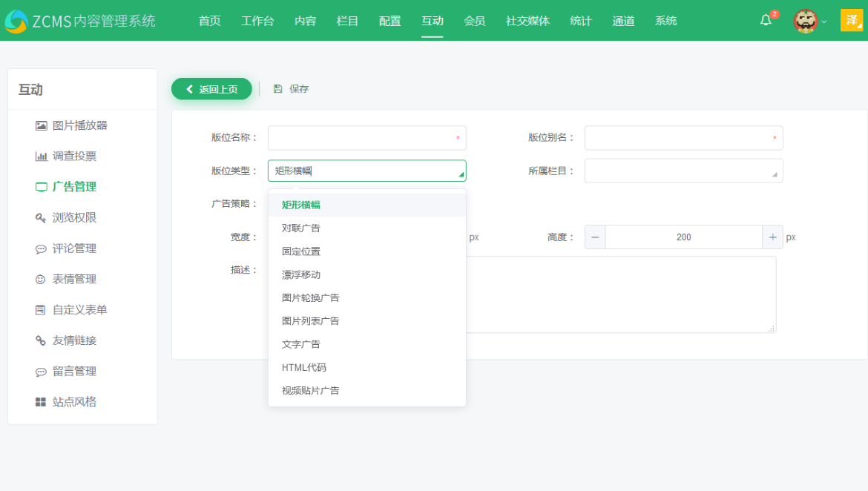The image size is (868, 491).
Task: Save the form with 保存 button
Action: 297,88
